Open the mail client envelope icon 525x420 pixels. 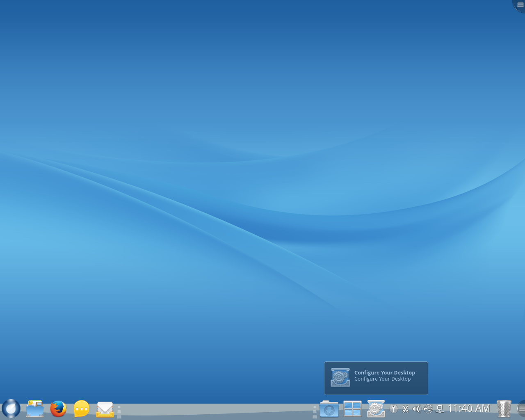coord(105,409)
